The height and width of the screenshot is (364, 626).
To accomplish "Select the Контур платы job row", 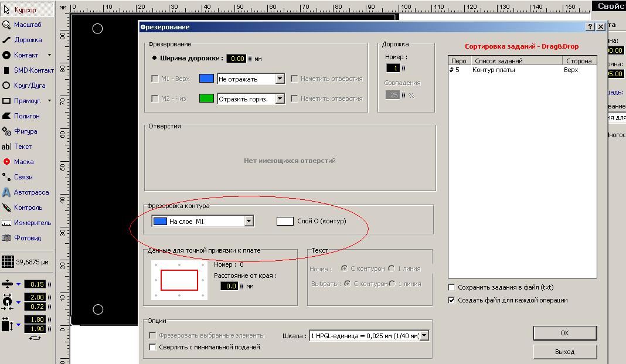I will point(522,70).
